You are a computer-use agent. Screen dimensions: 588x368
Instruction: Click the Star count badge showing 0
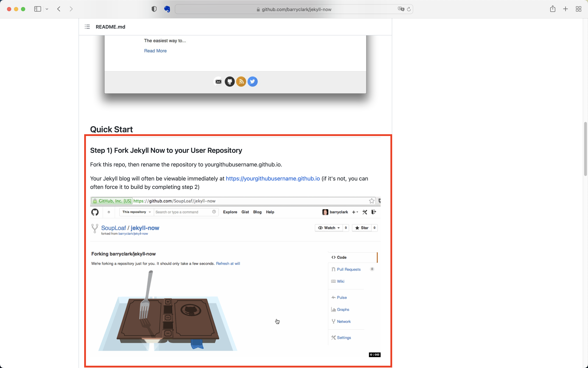(374, 228)
